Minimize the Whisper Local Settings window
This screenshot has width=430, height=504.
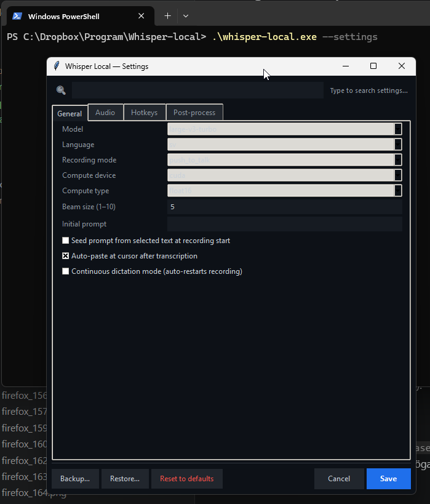346,66
